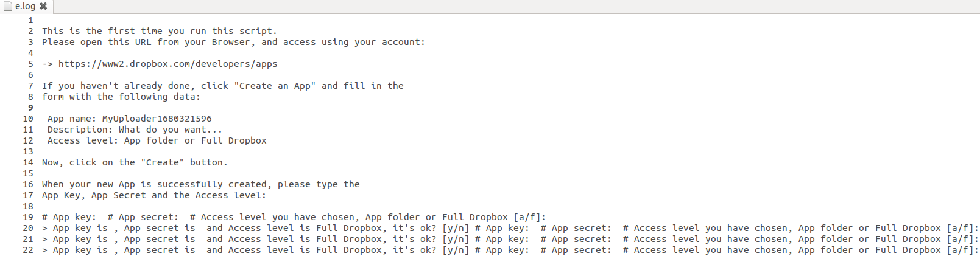The width and height of the screenshot is (980, 256).
Task: Click the 'Access level: App folder' line
Action: pos(157,140)
